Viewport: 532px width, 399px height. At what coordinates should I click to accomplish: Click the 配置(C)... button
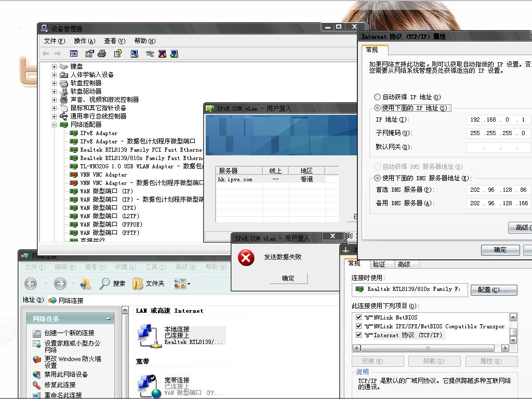point(494,290)
